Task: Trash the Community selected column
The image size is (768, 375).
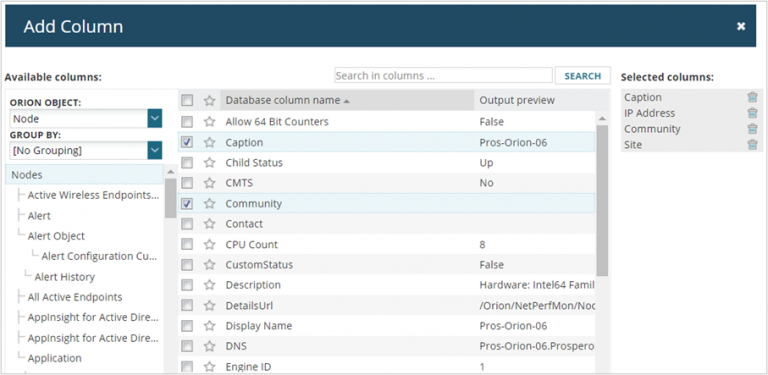Action: [752, 129]
